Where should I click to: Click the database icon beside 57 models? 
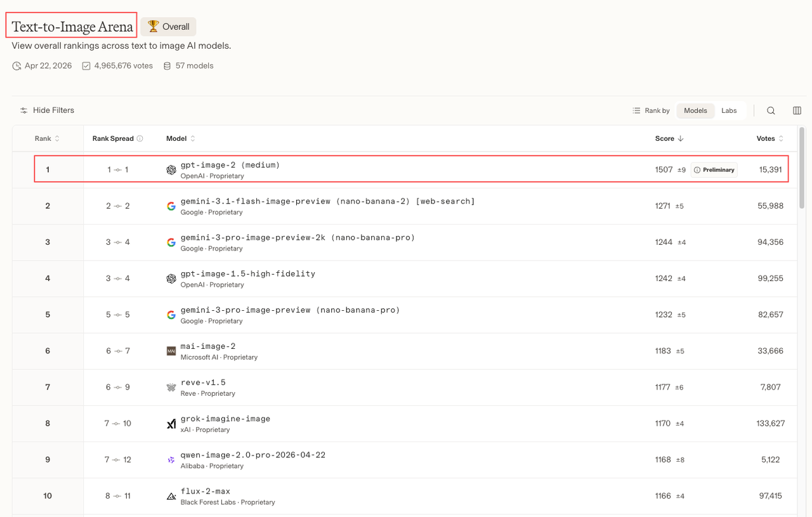[167, 66]
